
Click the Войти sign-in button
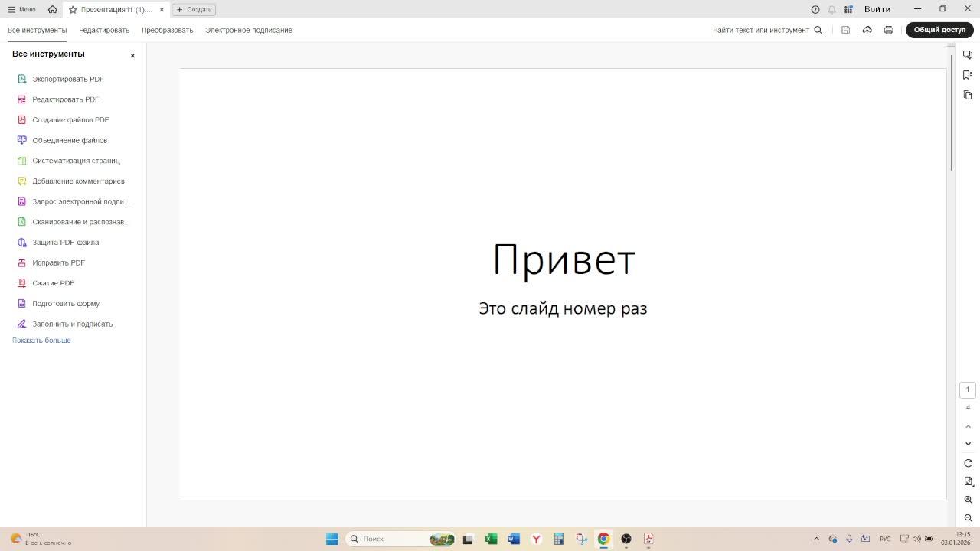[877, 9]
